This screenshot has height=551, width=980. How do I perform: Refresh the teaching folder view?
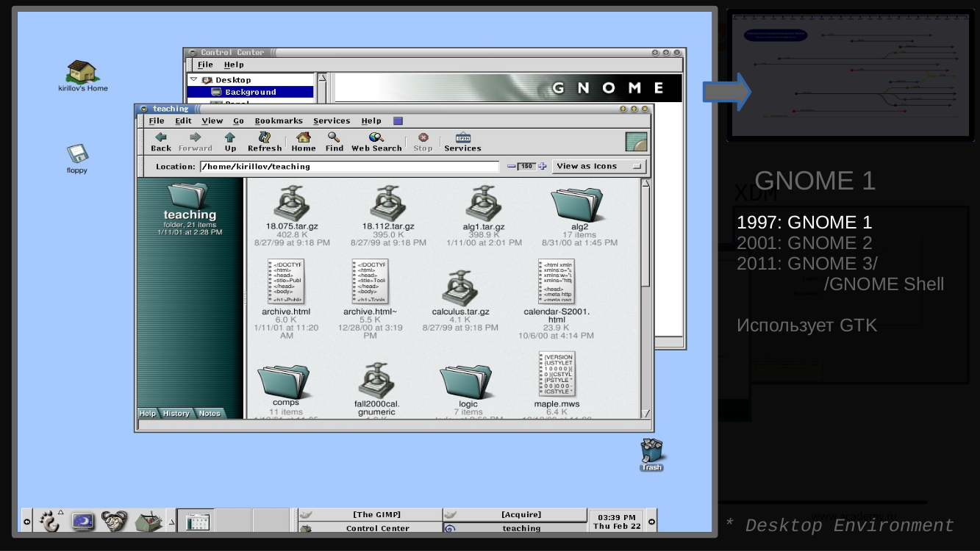265,142
